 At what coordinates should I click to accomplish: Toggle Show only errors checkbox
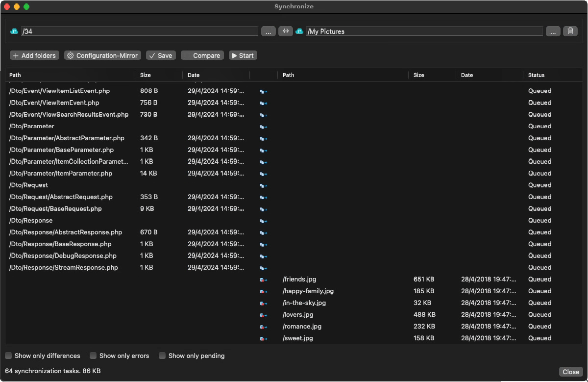pos(93,356)
